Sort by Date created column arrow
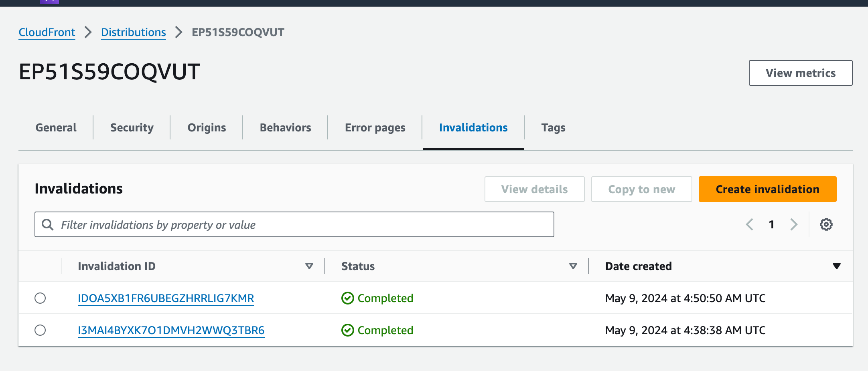The height and width of the screenshot is (371, 868). [x=836, y=266]
